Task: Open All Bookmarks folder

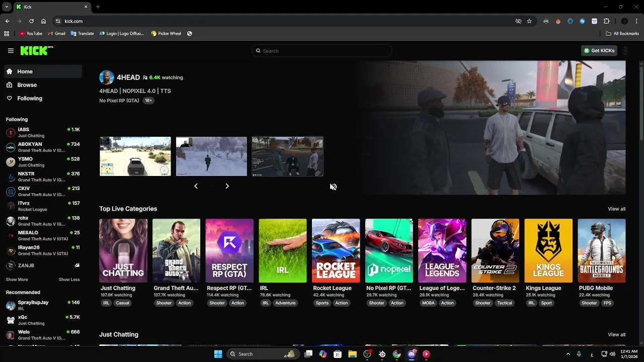Action: point(622,34)
